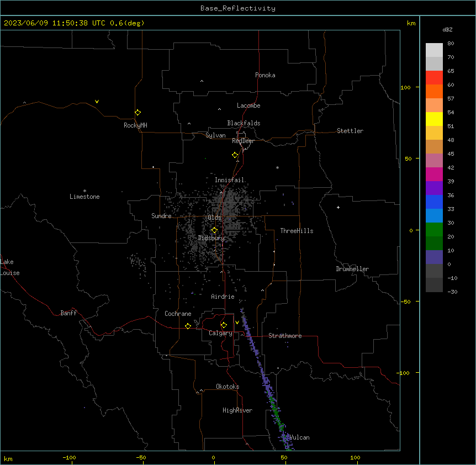Viewport: 476px width, 465px height.
Task: Click the Olds label
Action: pyautogui.click(x=214, y=218)
